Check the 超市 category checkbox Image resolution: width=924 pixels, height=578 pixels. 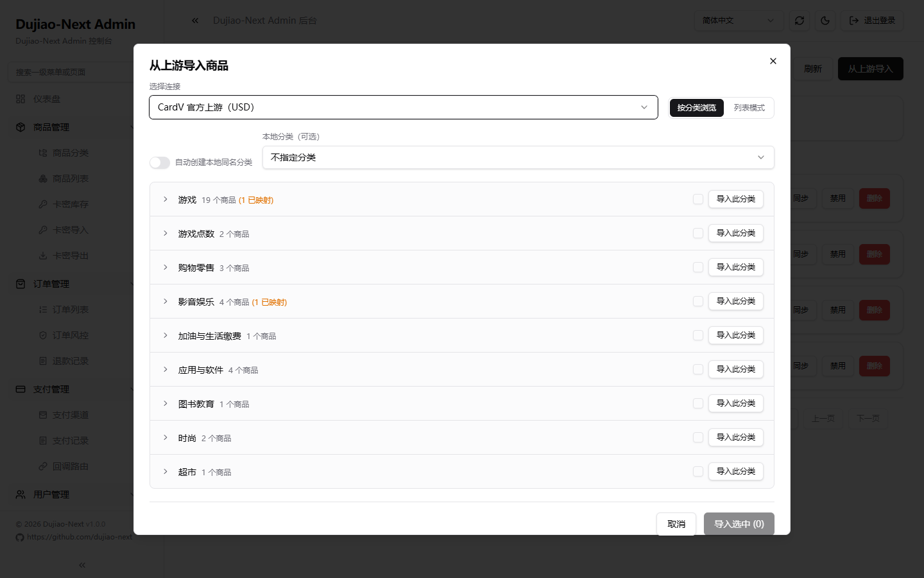click(x=698, y=471)
